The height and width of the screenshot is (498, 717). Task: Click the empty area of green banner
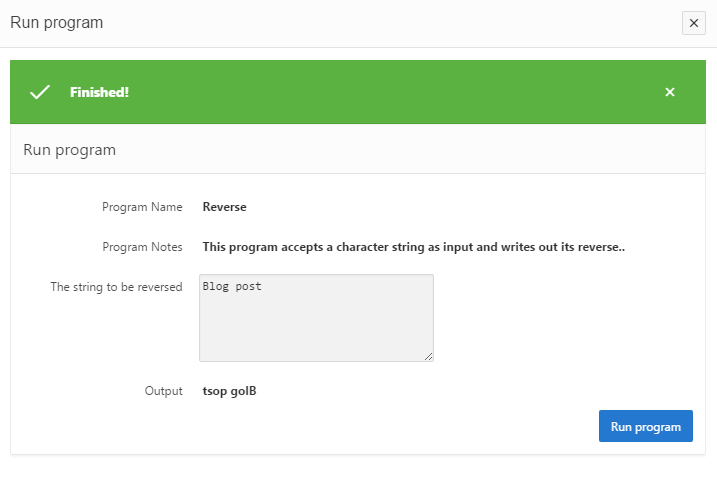[x=400, y=92]
